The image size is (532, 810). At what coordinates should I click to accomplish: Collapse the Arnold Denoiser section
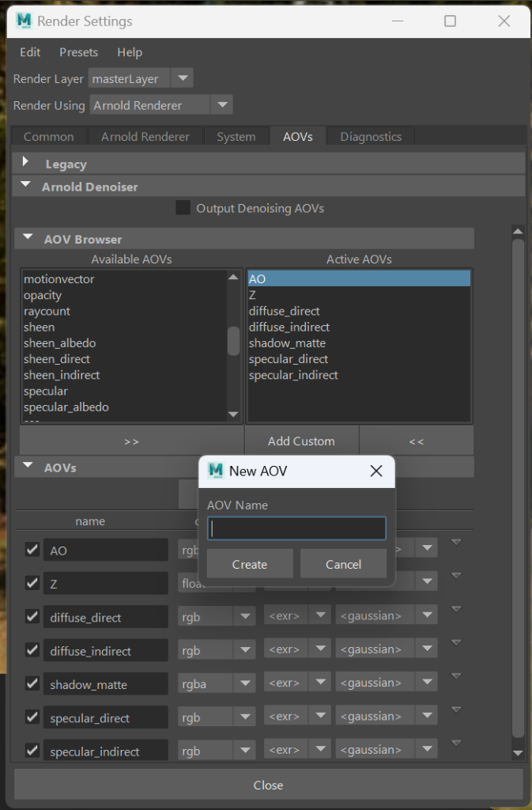click(25, 184)
